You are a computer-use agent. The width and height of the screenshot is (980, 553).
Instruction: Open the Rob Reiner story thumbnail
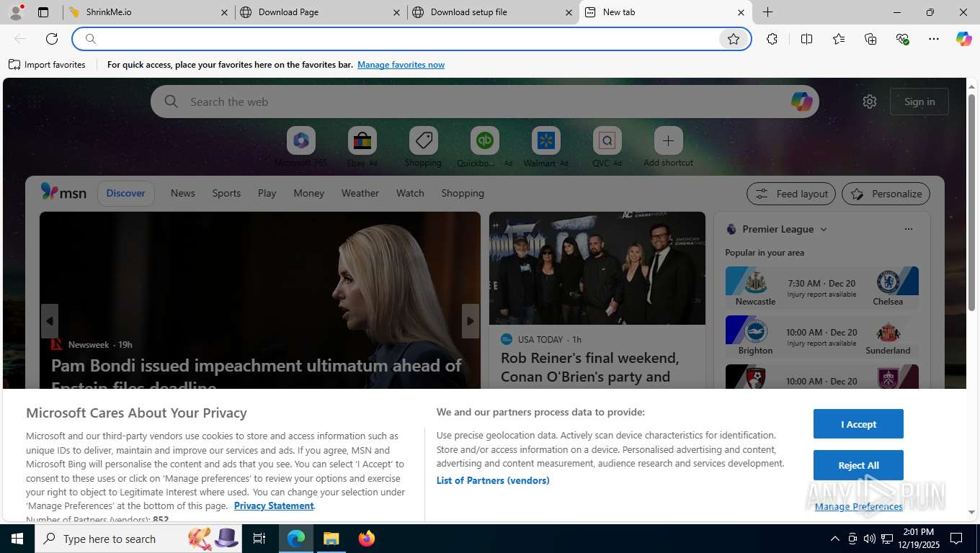pos(597,268)
